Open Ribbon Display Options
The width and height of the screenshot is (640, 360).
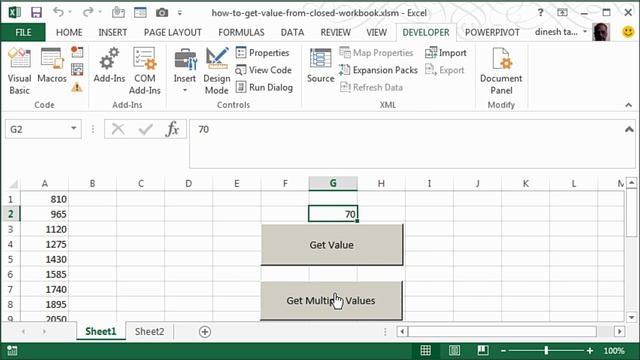click(562, 13)
